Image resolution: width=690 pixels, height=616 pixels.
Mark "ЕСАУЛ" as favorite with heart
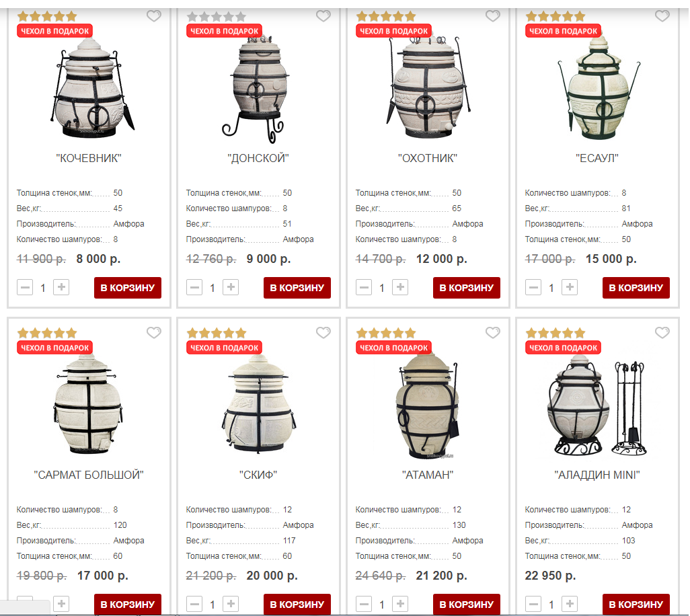pos(662,16)
